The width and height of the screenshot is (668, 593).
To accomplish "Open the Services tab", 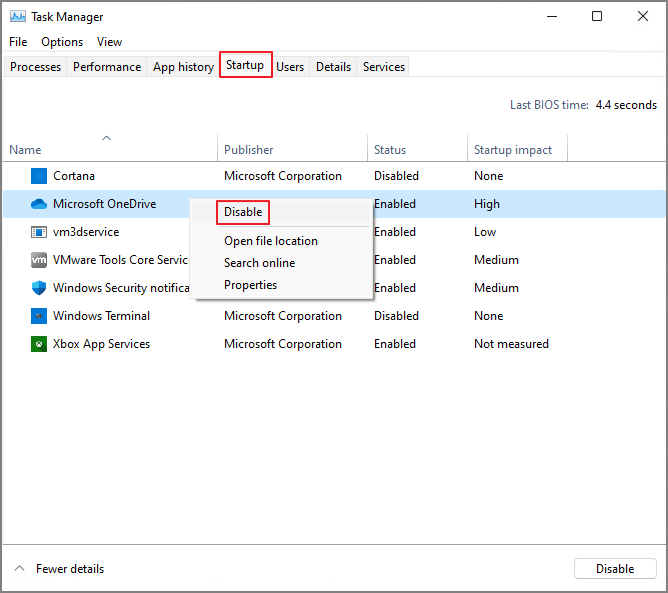I will coord(384,67).
